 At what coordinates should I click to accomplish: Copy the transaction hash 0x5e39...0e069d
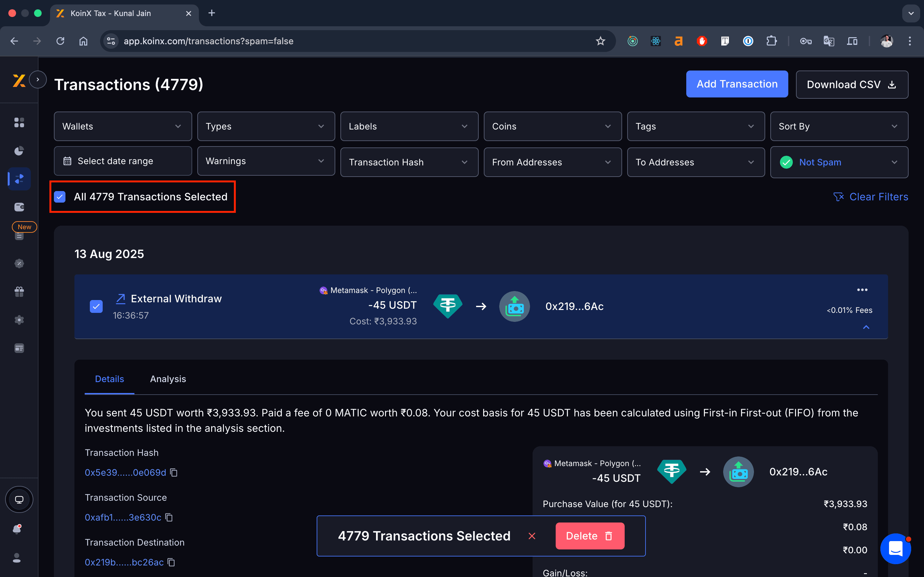(x=174, y=472)
